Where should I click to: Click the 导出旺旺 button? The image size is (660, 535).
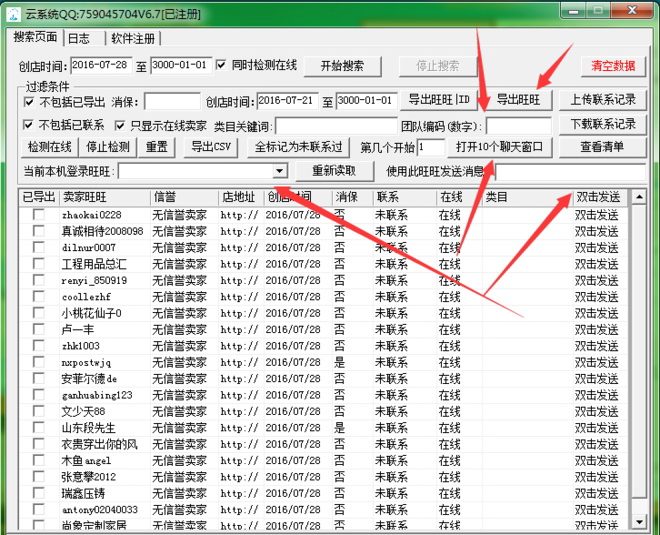(518, 100)
